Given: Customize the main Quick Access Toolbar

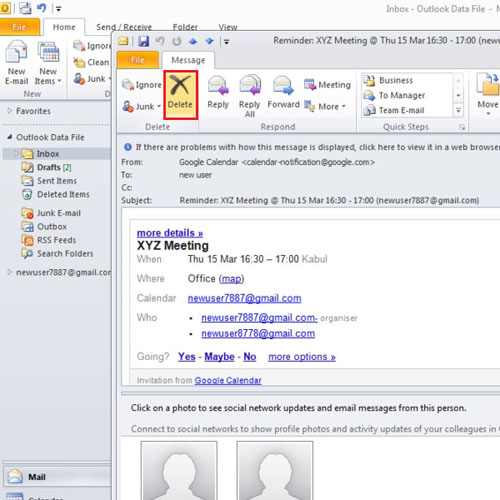Looking at the screenshot, I should tap(58, 9).
